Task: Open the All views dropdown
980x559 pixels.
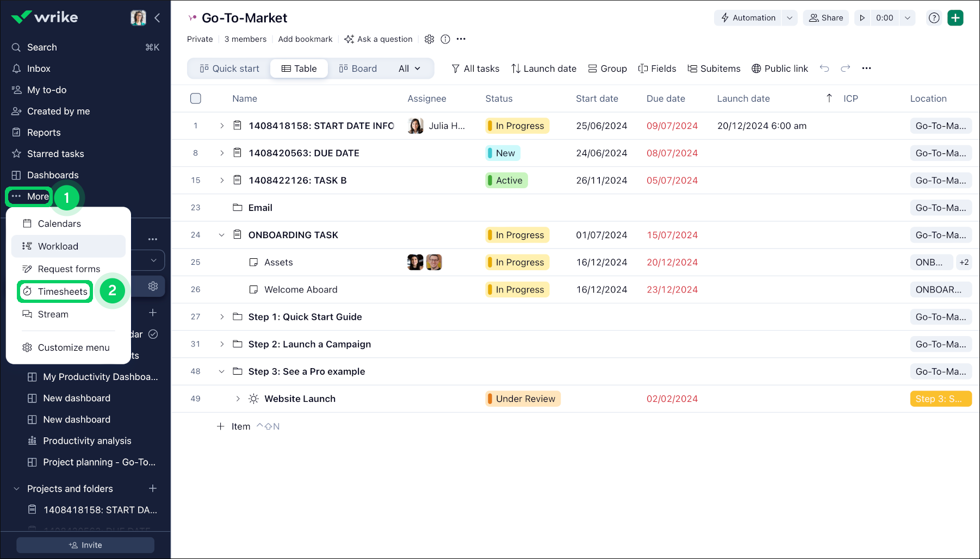Action: click(410, 69)
